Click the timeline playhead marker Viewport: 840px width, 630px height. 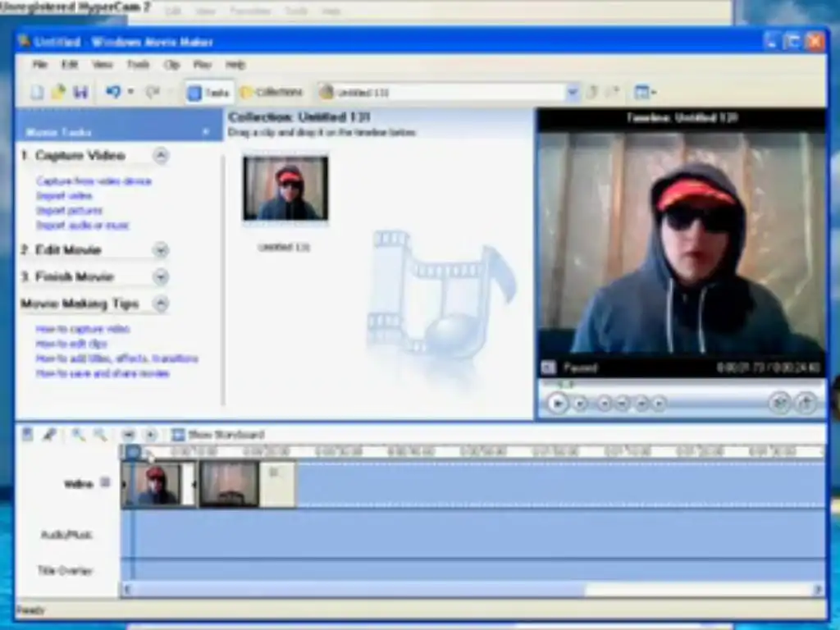tap(133, 453)
